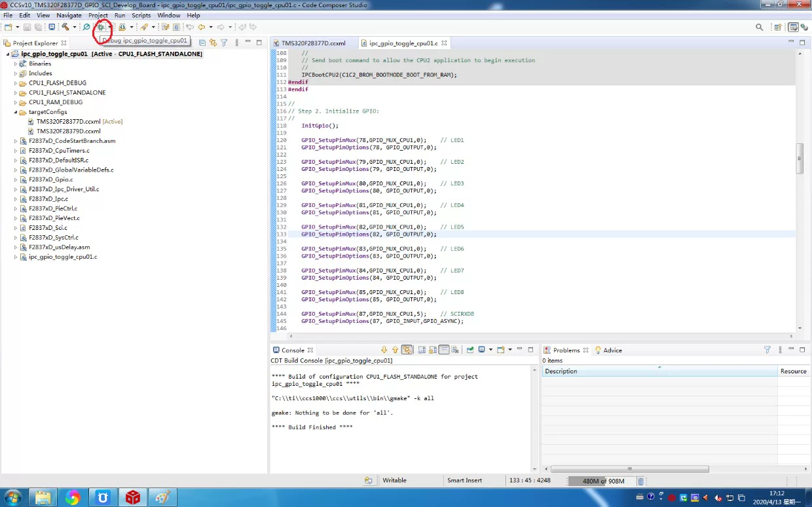
Task: Click the filter funnel in Project Explorer
Action: pyautogui.click(x=224, y=43)
